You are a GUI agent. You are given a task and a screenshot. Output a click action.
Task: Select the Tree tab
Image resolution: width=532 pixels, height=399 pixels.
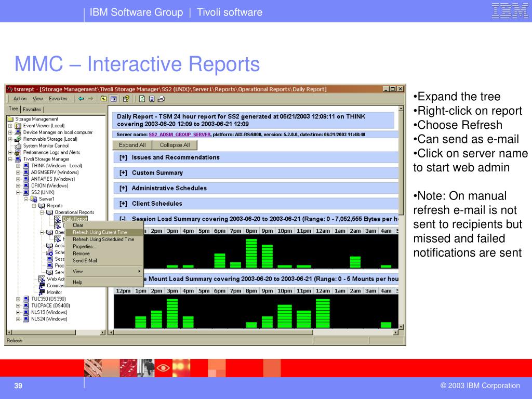coord(14,109)
